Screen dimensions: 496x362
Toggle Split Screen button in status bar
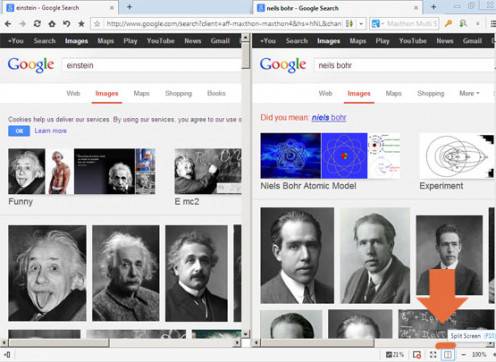click(448, 354)
